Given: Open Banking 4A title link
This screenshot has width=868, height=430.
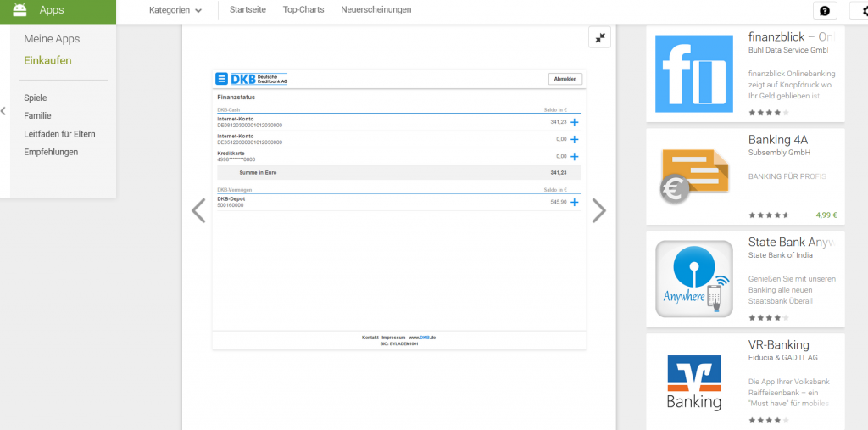Looking at the screenshot, I should point(778,140).
